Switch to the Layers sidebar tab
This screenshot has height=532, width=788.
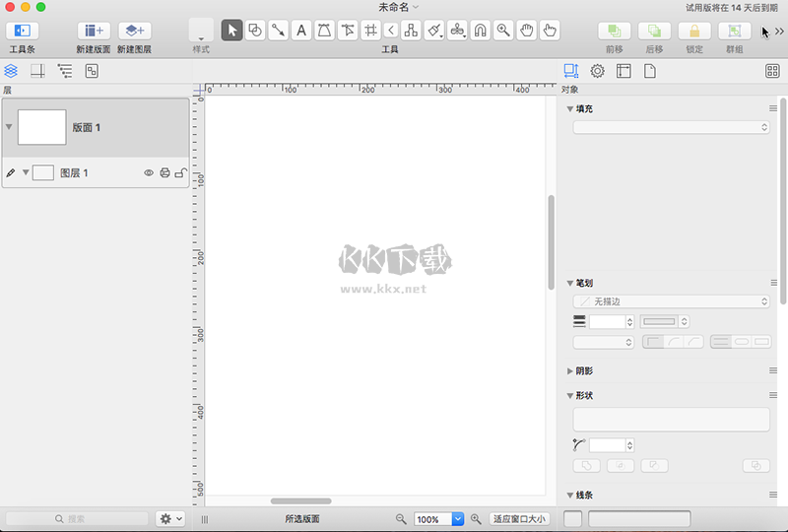(11, 71)
